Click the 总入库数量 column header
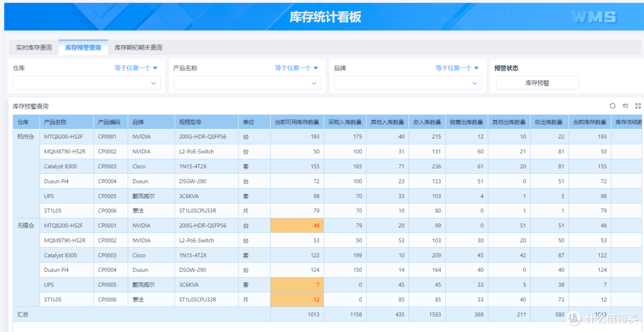This screenshot has height=332, width=644. coord(427,122)
